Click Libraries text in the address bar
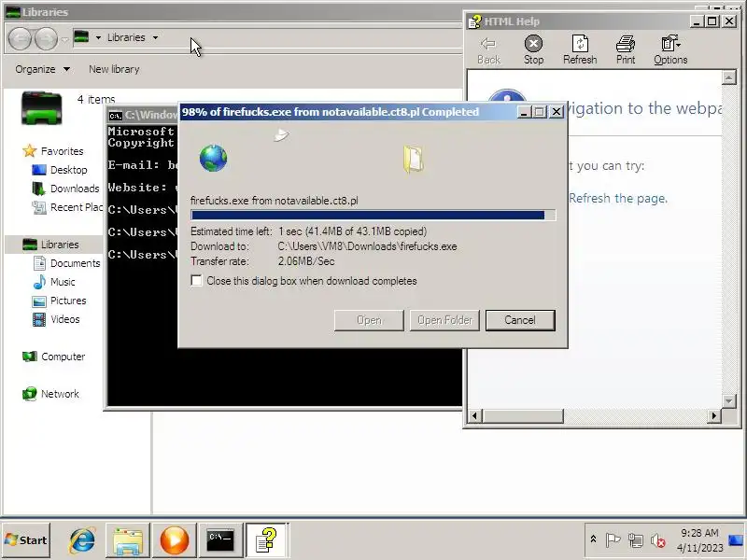 126,37
